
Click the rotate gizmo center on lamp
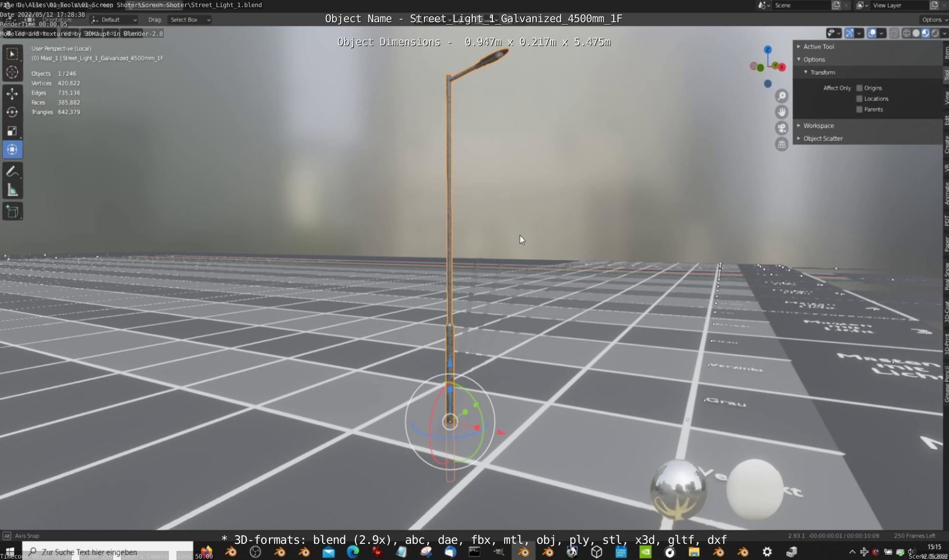pyautogui.click(x=449, y=422)
